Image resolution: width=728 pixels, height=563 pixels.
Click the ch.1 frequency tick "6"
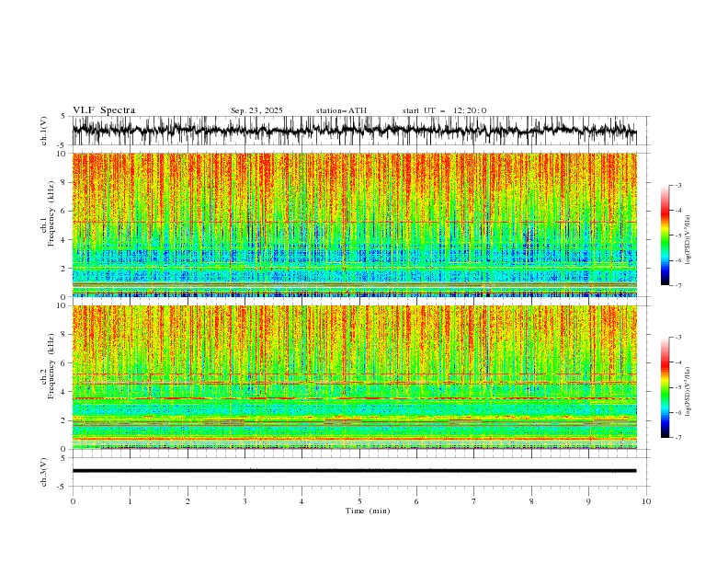click(x=64, y=211)
